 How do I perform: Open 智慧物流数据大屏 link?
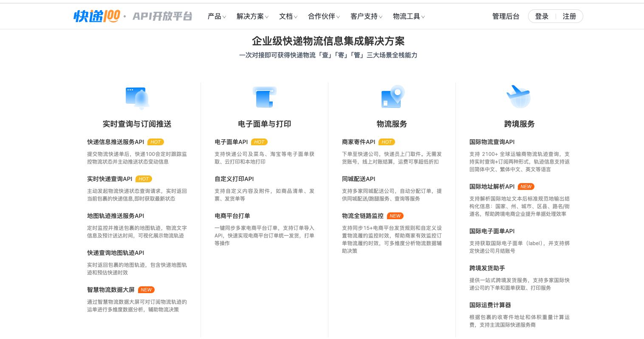(111, 290)
